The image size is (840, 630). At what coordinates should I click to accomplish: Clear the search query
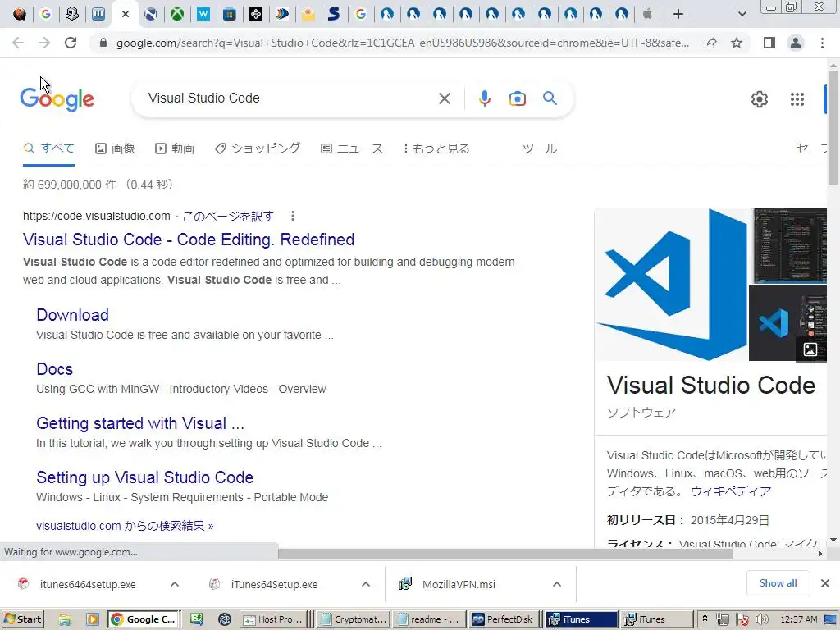444,98
